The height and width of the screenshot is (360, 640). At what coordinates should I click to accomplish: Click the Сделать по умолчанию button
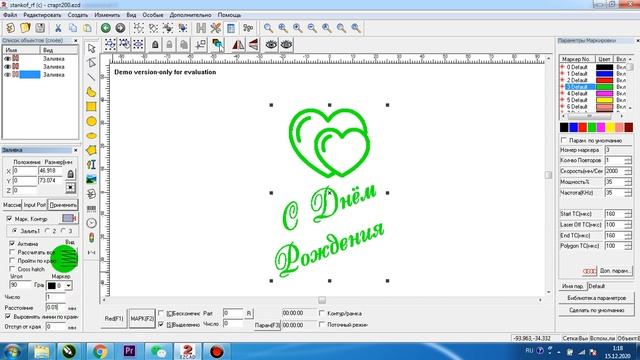[x=596, y=310]
